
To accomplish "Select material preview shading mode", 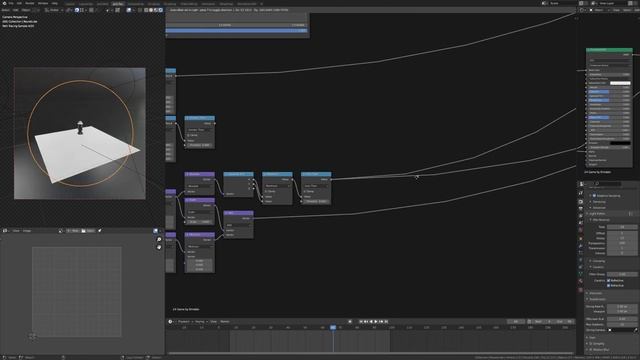I will point(156,10).
